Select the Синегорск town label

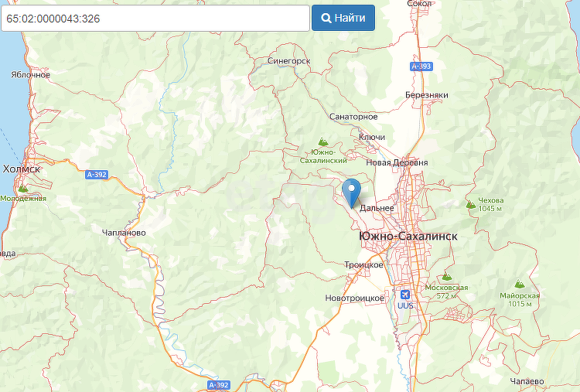tap(289, 61)
